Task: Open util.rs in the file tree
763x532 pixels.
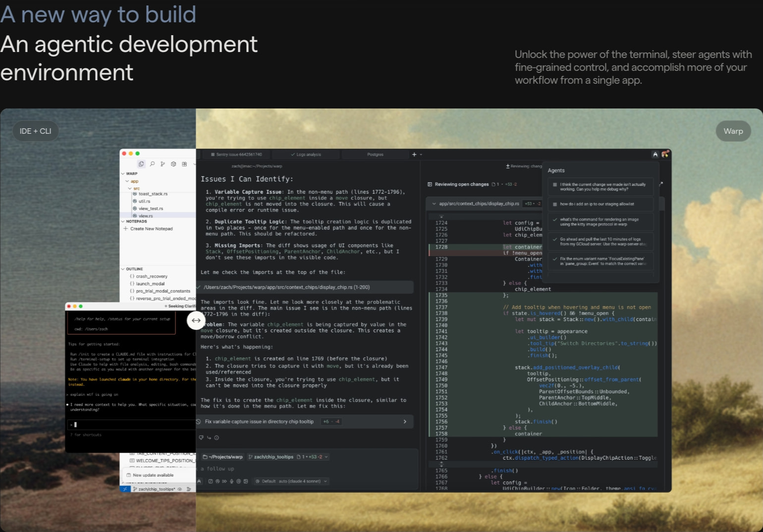Action: 144,201
